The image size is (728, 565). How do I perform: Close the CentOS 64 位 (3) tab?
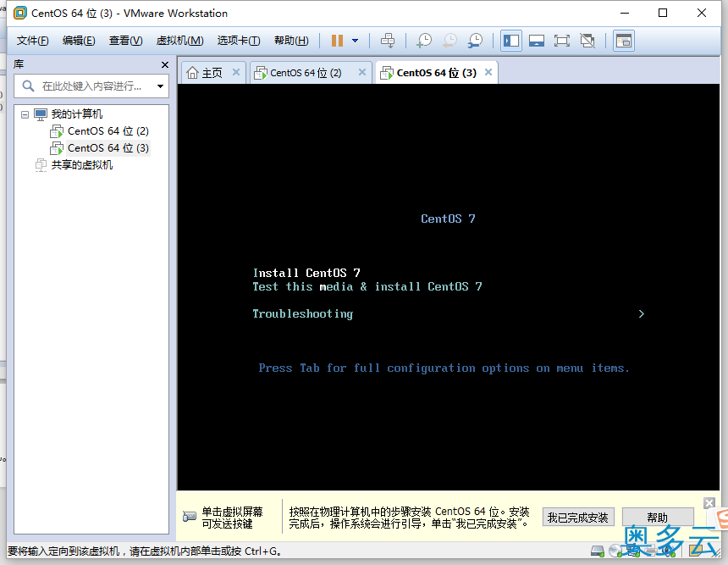(488, 72)
